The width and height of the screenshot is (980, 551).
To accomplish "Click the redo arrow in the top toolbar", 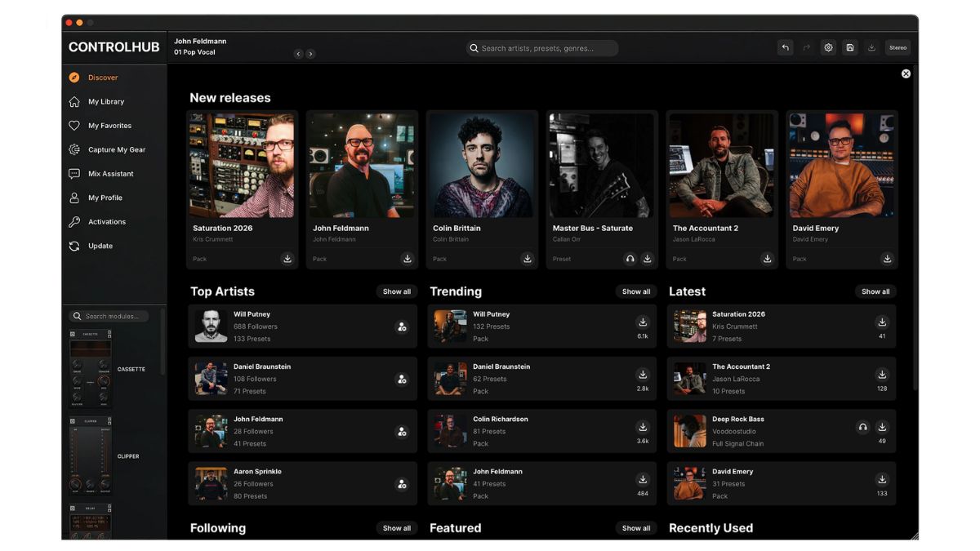I will (x=807, y=48).
